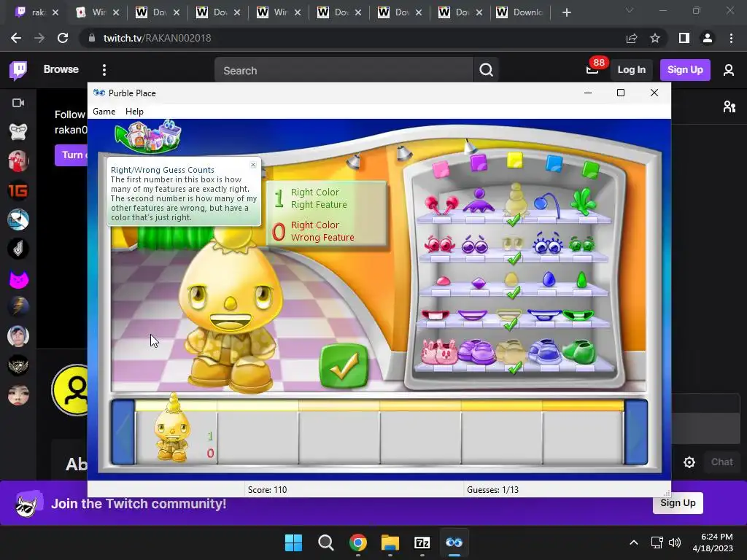Viewport: 747px width, 560px height.
Task: Pick the green nose feature
Action: 581,279
